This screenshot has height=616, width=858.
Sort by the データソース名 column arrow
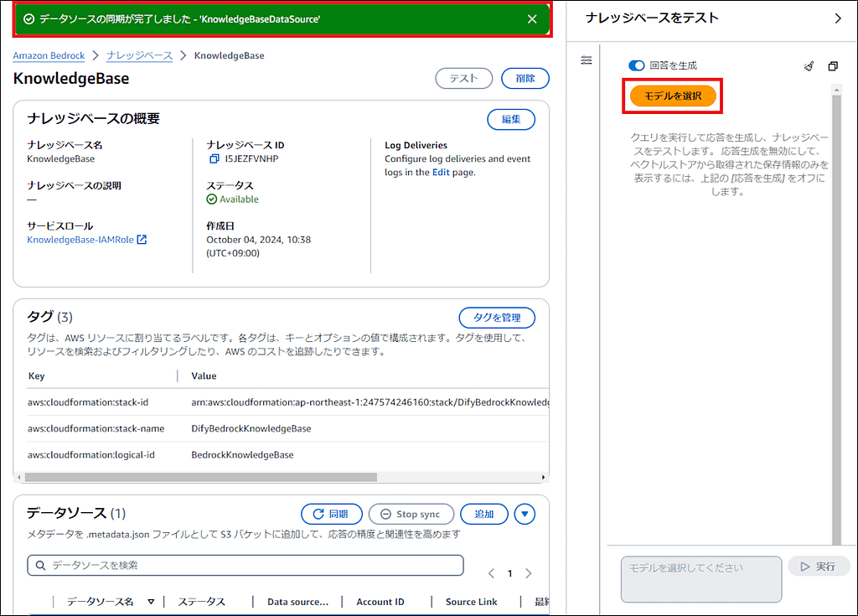click(151, 602)
